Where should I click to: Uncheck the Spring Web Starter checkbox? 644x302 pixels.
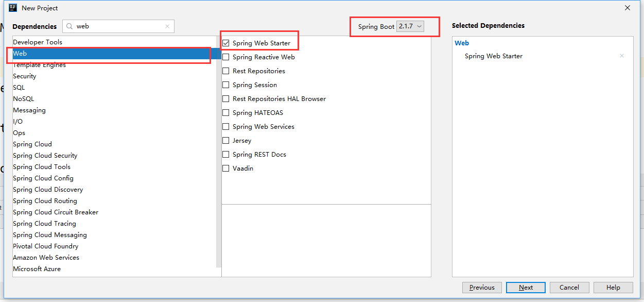(225, 43)
